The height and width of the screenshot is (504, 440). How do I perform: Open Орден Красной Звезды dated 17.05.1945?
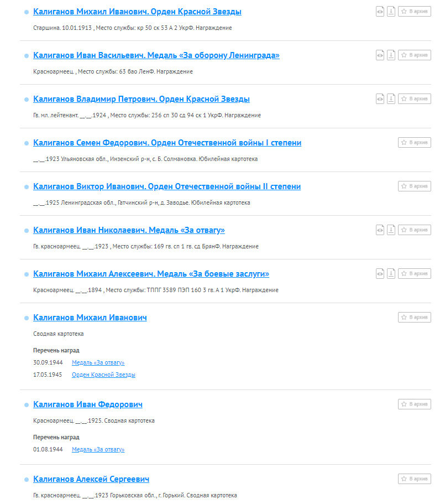(103, 375)
